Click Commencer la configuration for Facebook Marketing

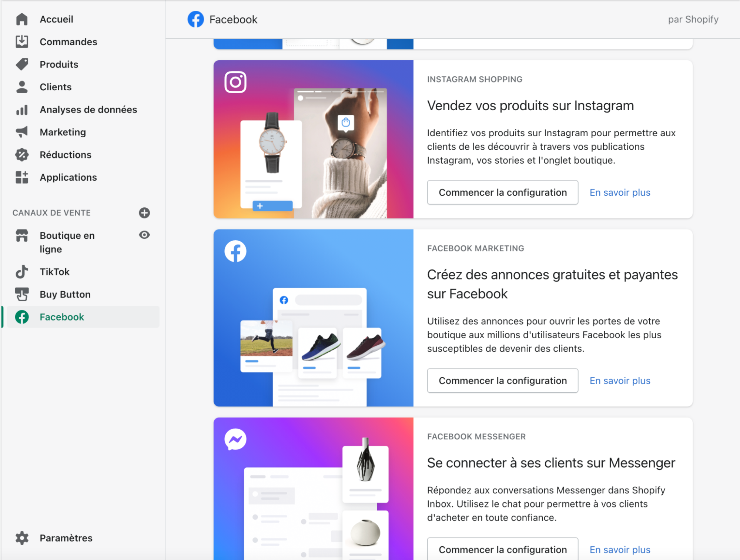tap(503, 380)
